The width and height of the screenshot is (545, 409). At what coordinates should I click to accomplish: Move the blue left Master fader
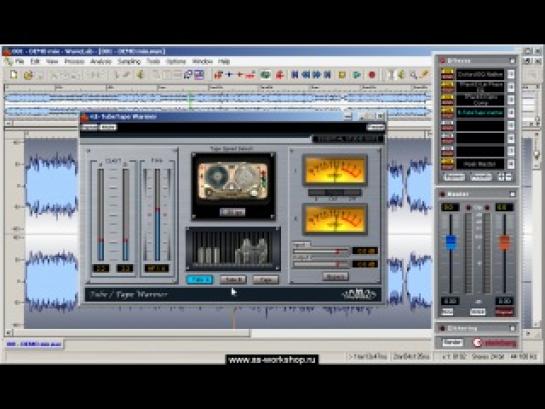[x=450, y=242]
